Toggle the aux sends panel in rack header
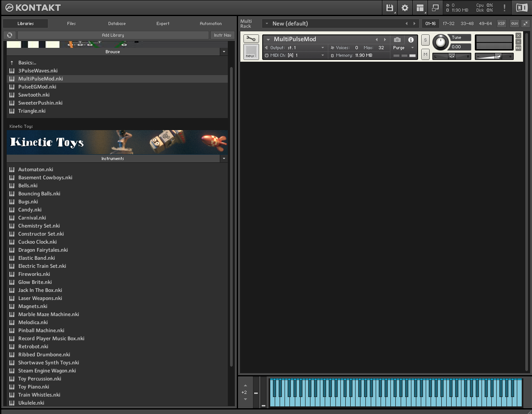 (x=515, y=23)
